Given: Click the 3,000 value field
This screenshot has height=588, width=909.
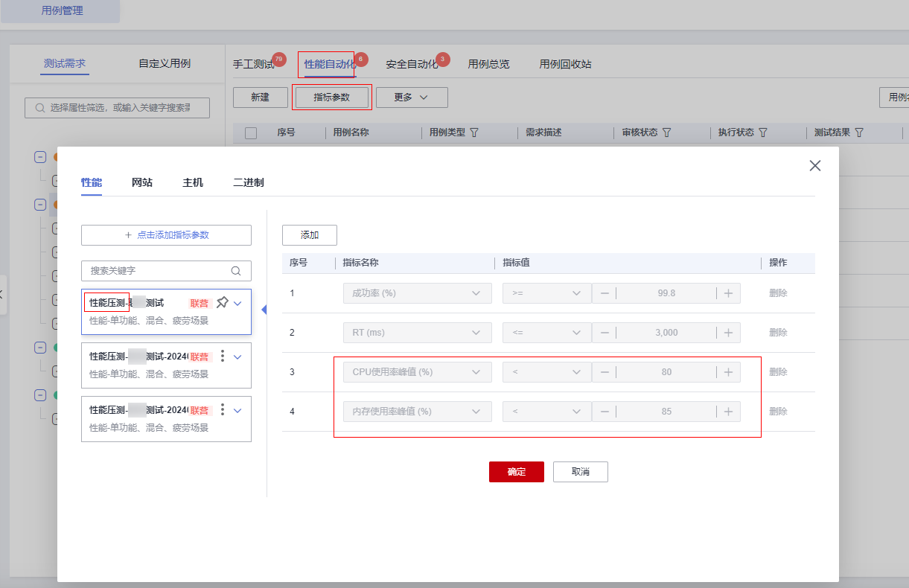Looking at the screenshot, I should point(666,333).
